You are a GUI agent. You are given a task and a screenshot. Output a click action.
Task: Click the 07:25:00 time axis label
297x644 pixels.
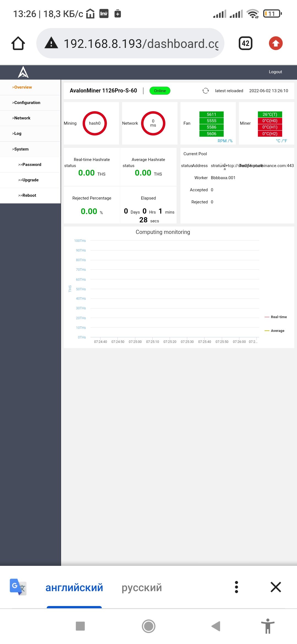click(135, 342)
